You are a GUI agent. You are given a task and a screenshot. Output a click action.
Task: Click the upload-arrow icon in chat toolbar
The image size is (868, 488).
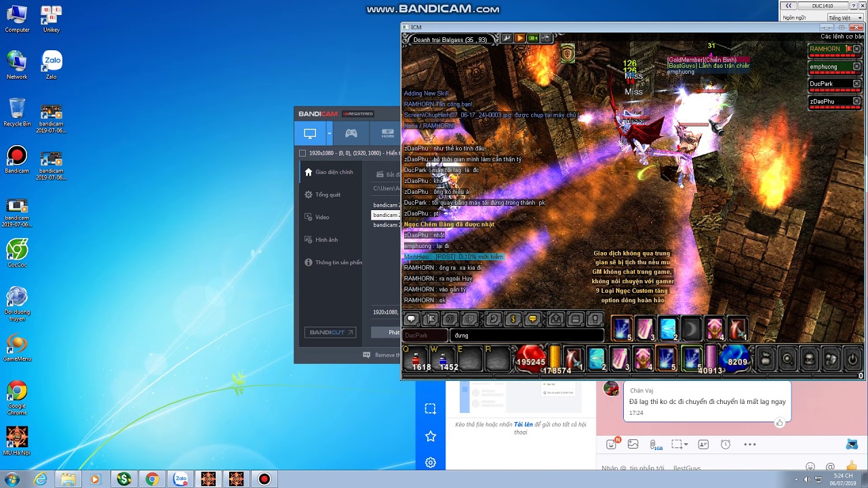click(x=556, y=319)
